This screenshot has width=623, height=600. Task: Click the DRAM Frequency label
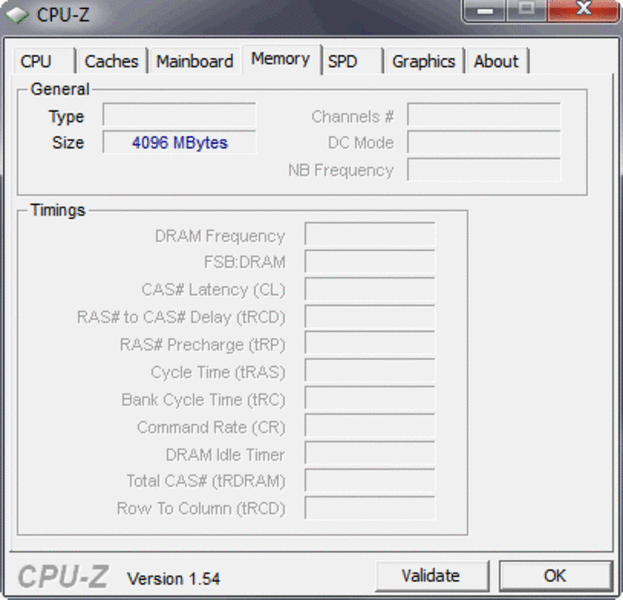point(220,236)
